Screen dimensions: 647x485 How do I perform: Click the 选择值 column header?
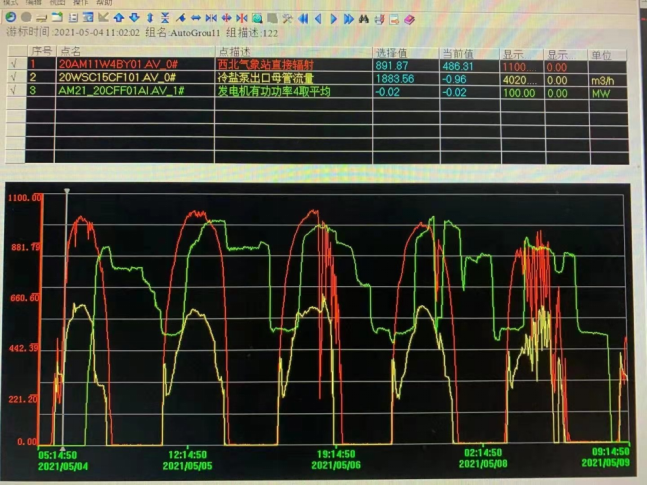coord(406,53)
